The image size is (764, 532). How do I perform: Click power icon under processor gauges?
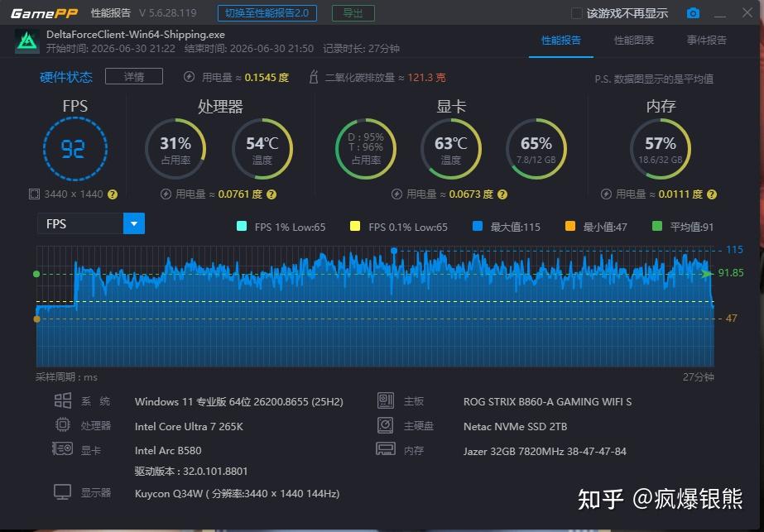pos(166,194)
